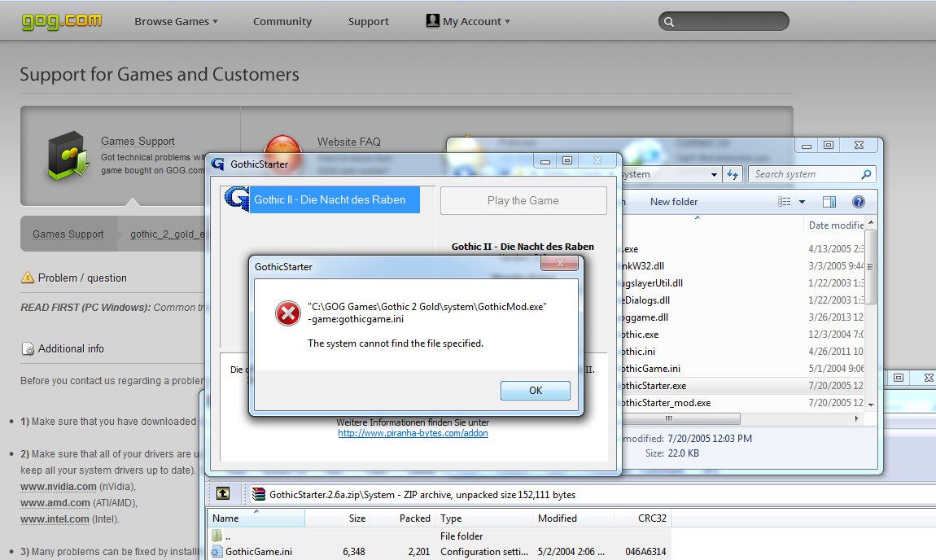This screenshot has height=560, width=936.
Task: Toggle the Explorer preview pane
Action: tap(829, 202)
